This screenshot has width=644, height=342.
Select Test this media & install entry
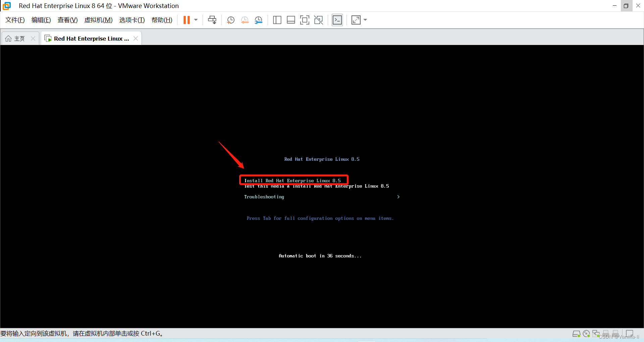(317, 186)
